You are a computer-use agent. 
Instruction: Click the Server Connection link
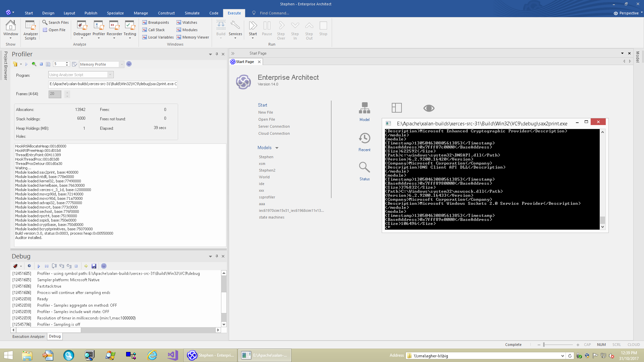click(274, 126)
